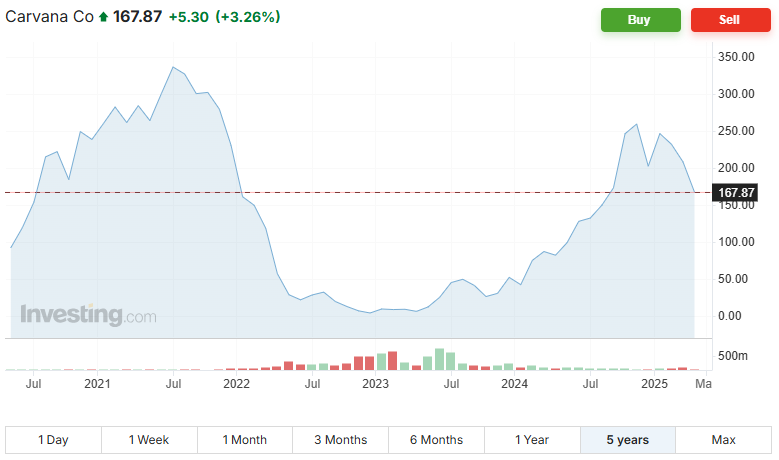Show the Max time range
This screenshot has width=779, height=460.
click(x=723, y=440)
